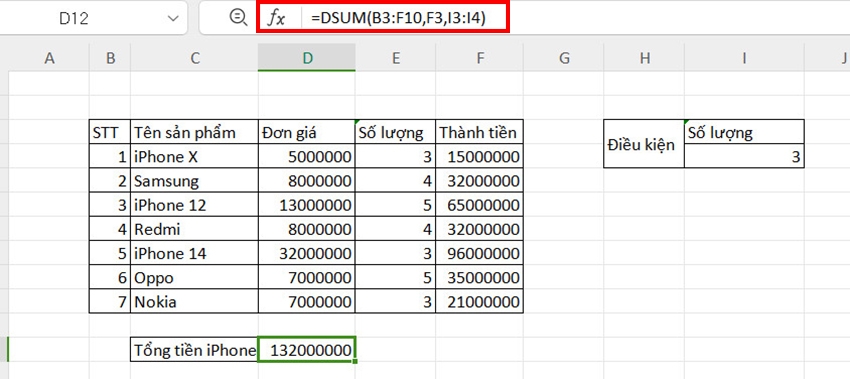Select column D header
Screen dimensions: 850x379
[307, 58]
